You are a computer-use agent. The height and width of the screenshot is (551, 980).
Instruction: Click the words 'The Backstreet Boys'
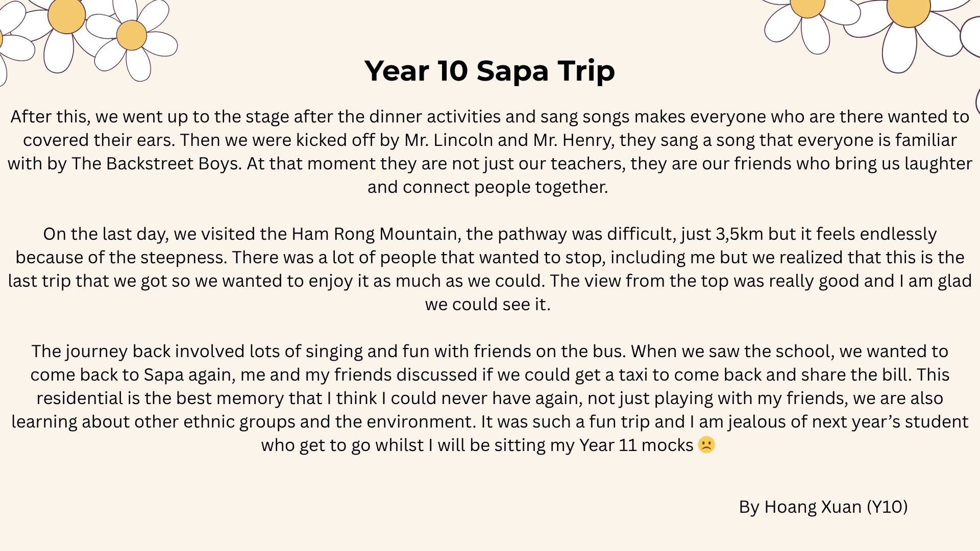pyautogui.click(x=155, y=164)
